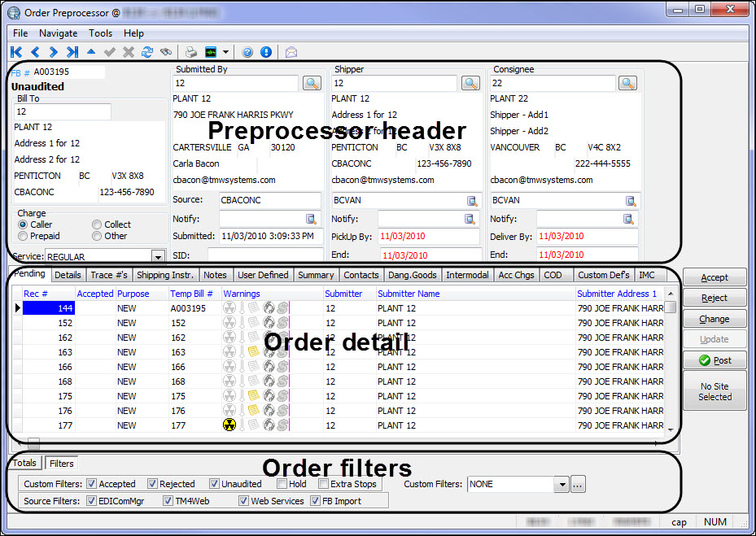Open toolbar help with the question mark icon
Viewport: 756px width, 536px height.
(247, 51)
